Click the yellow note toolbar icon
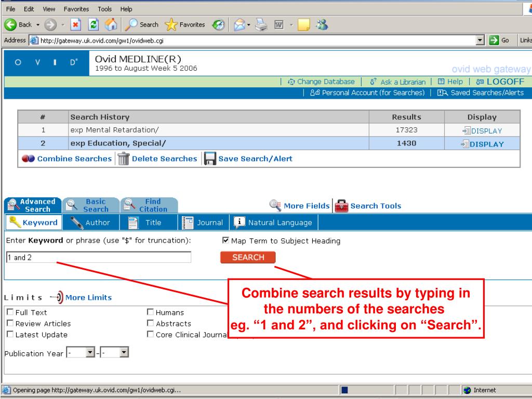The width and height of the screenshot is (532, 399). (x=303, y=25)
